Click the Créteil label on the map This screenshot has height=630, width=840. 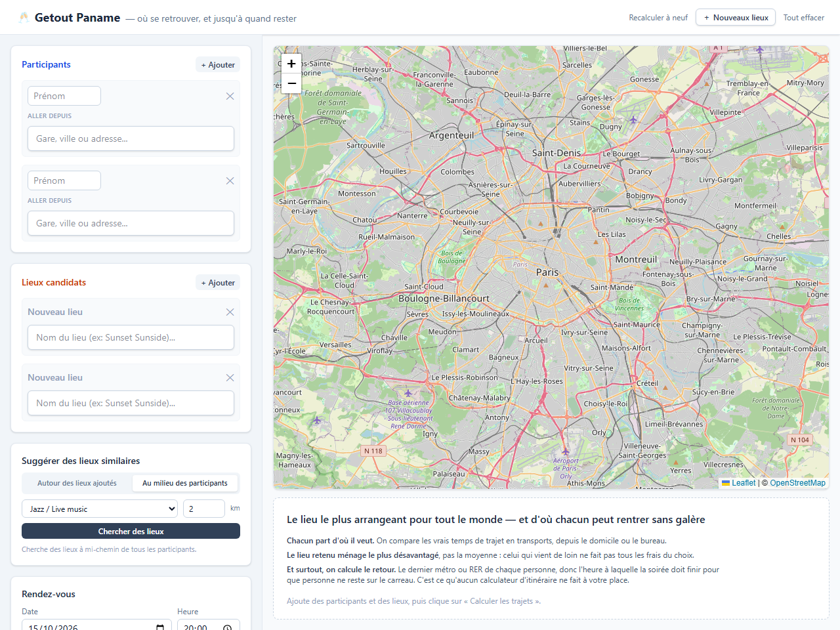(x=647, y=383)
